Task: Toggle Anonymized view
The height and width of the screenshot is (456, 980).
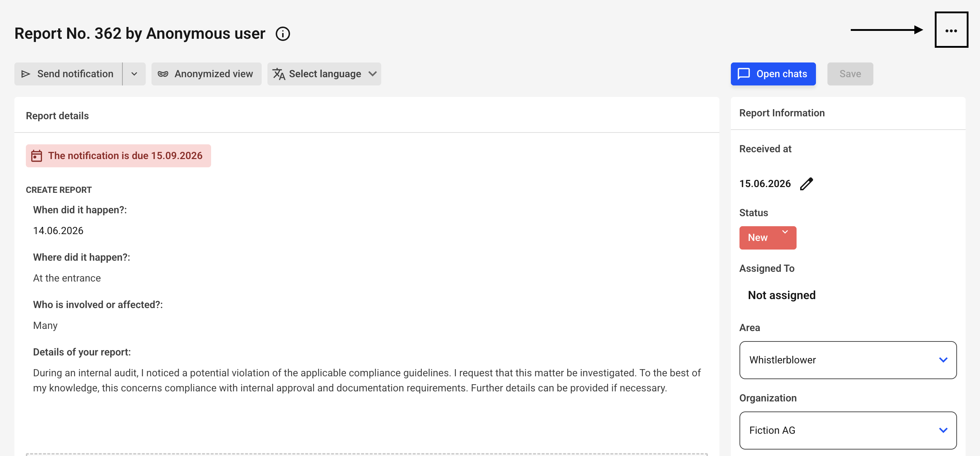Action: click(x=206, y=74)
